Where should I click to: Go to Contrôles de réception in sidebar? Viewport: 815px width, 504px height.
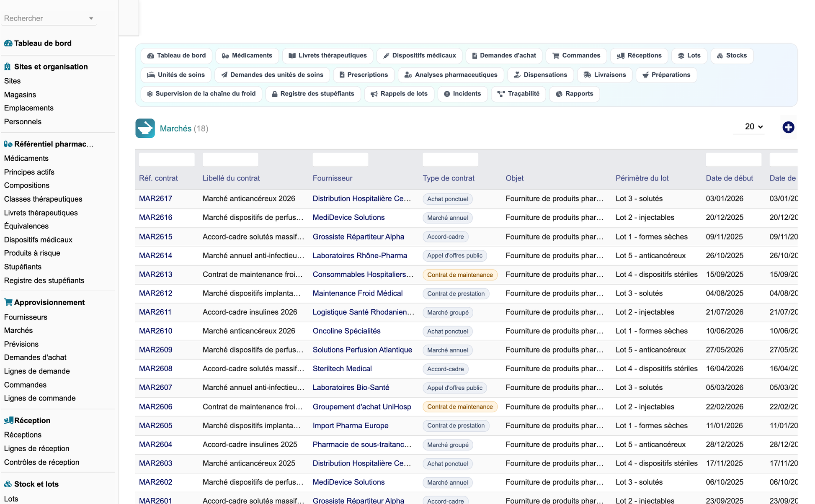pos(42,463)
